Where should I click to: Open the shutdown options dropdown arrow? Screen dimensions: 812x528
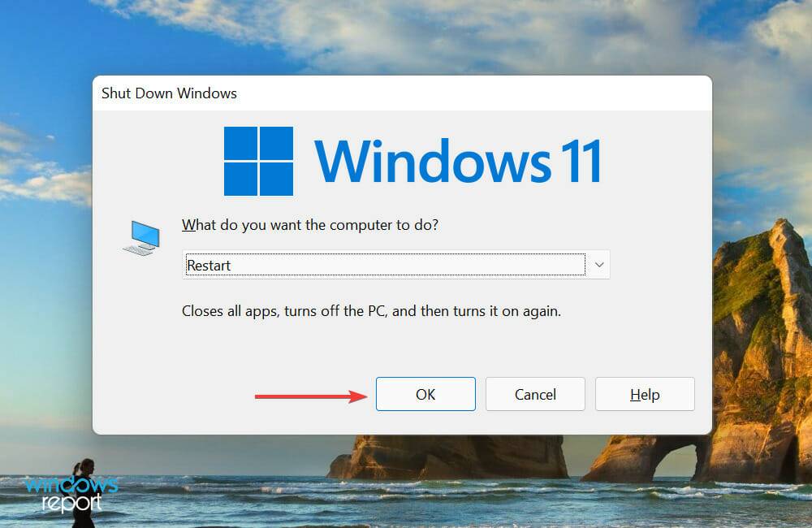pos(598,264)
